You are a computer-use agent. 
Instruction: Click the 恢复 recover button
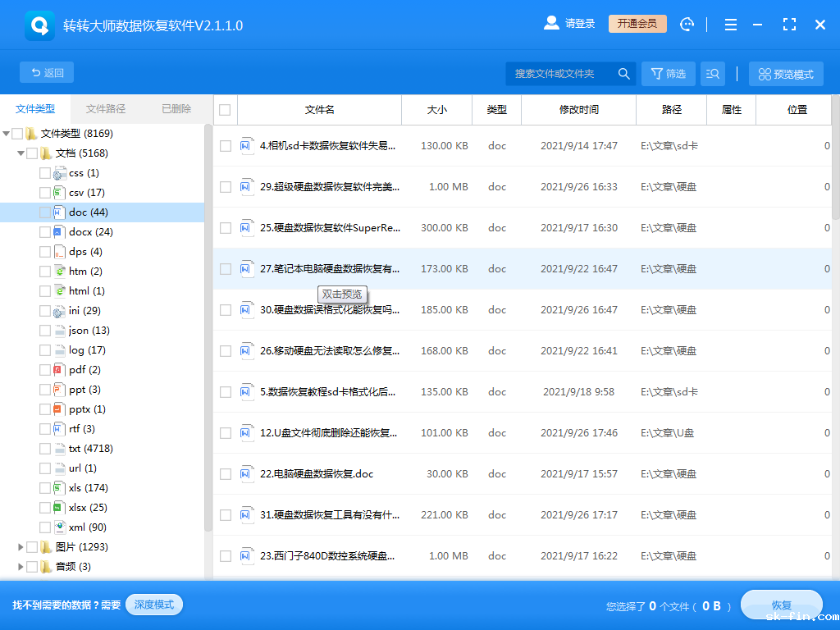pyautogui.click(x=781, y=605)
